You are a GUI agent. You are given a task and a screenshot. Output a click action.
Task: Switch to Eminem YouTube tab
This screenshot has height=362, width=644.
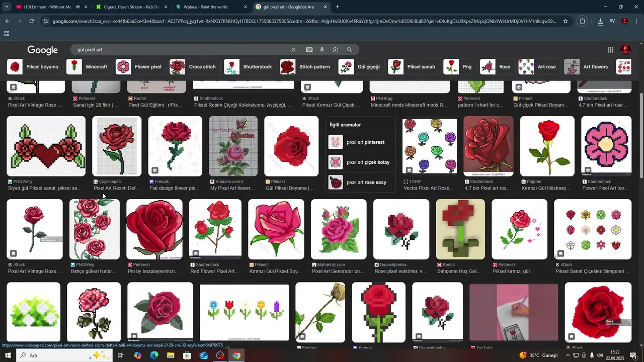48,7
